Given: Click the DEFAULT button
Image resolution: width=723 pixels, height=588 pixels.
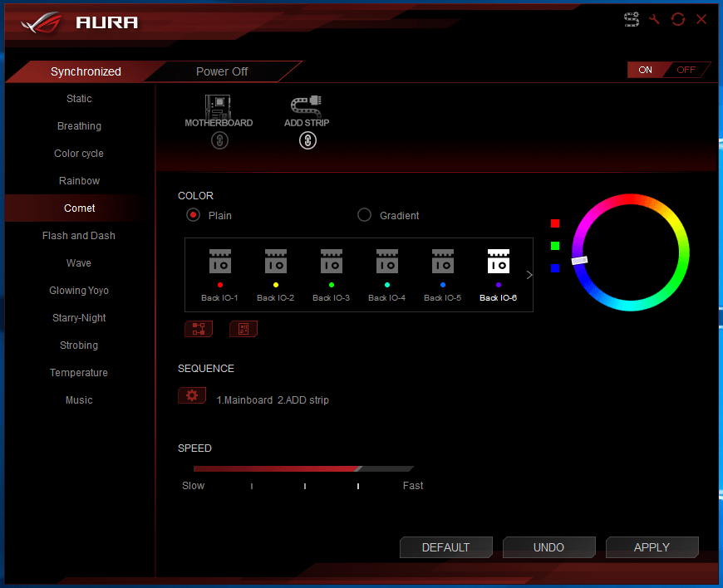Looking at the screenshot, I should click(446, 547).
